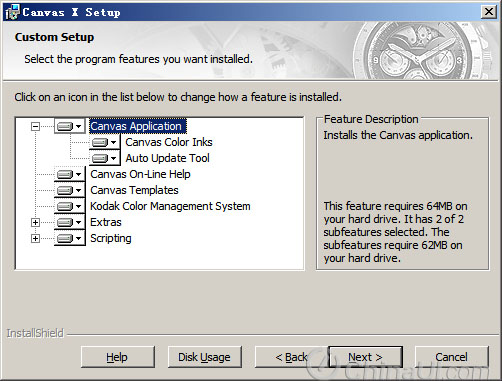The width and height of the screenshot is (502, 381).
Task: Expand the Scripting tree node
Action: coord(35,238)
